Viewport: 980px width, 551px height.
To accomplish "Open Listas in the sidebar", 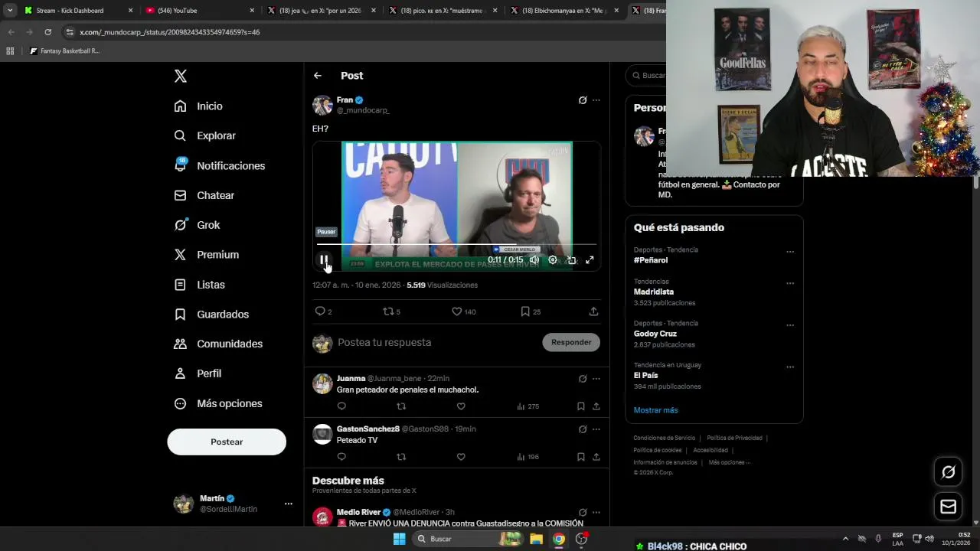I will pos(199,285).
